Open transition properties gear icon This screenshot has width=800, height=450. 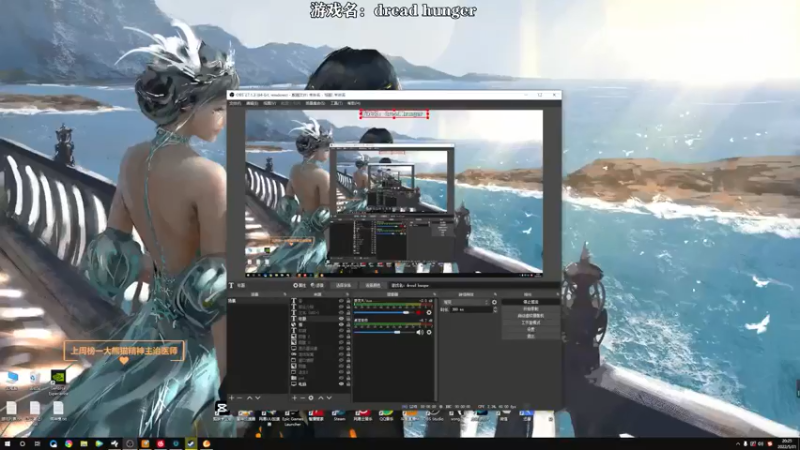494,302
